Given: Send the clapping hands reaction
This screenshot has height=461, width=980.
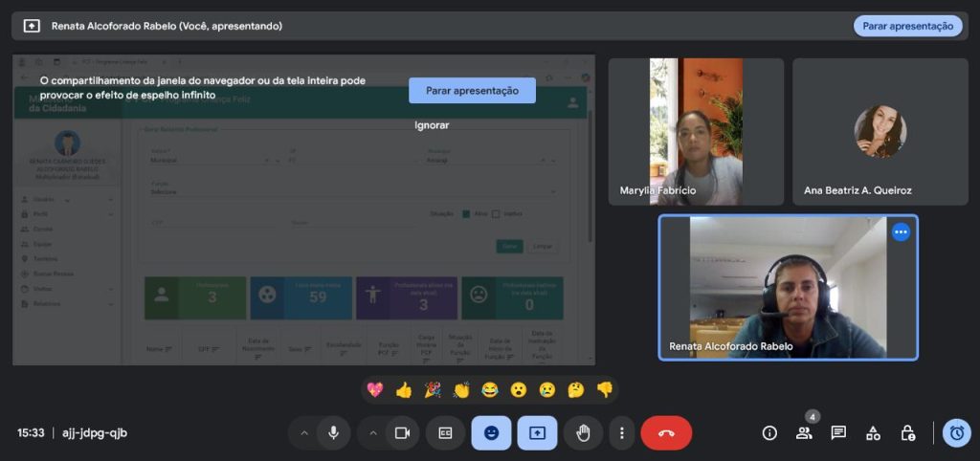Looking at the screenshot, I should tap(461, 389).
